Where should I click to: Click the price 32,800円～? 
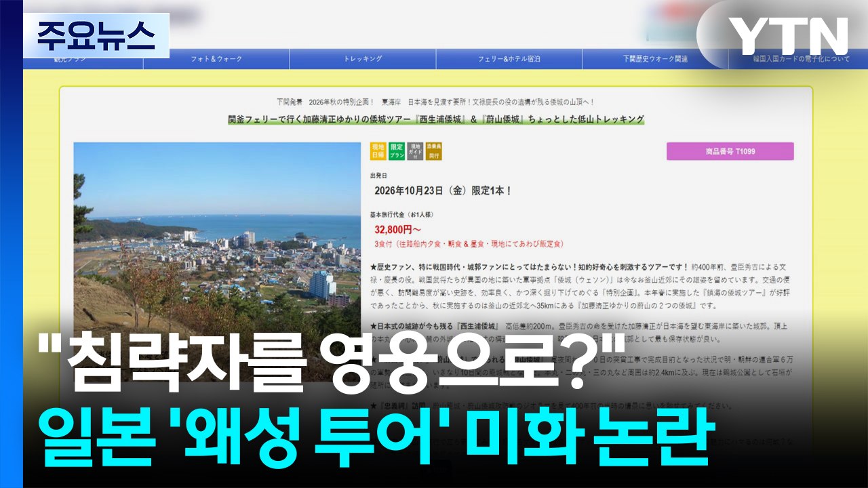pos(397,230)
